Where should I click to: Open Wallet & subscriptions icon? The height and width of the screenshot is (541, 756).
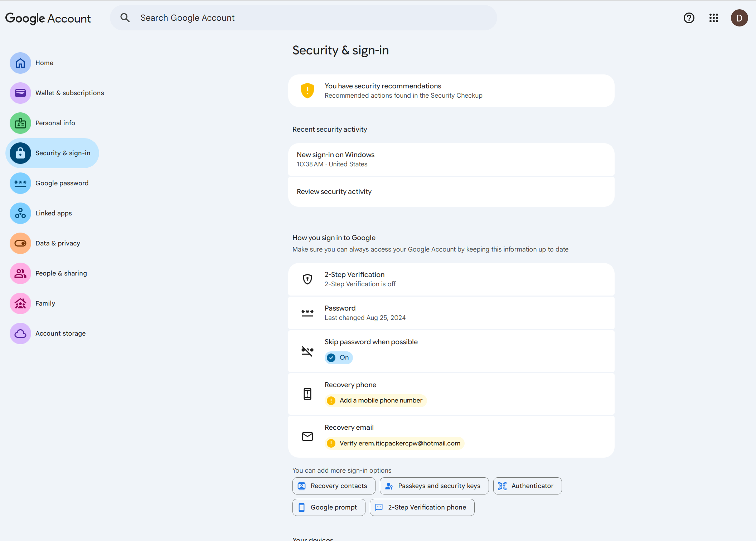pos(20,93)
